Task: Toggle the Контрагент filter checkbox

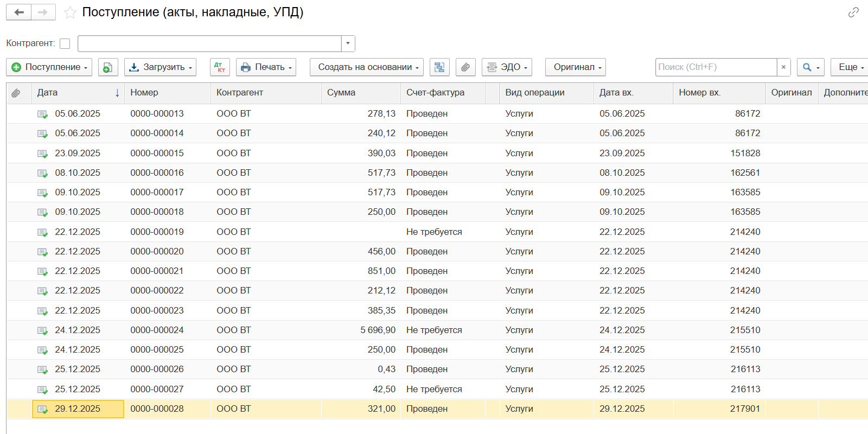Action: point(65,43)
